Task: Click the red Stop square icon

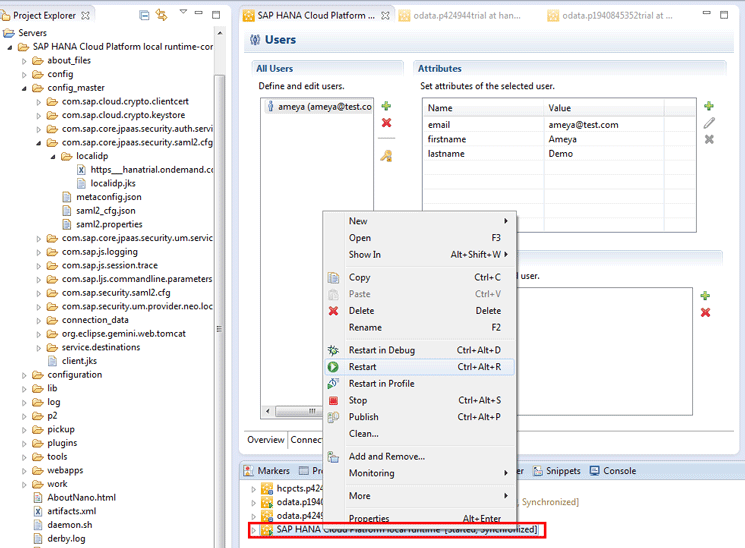Action: click(334, 401)
